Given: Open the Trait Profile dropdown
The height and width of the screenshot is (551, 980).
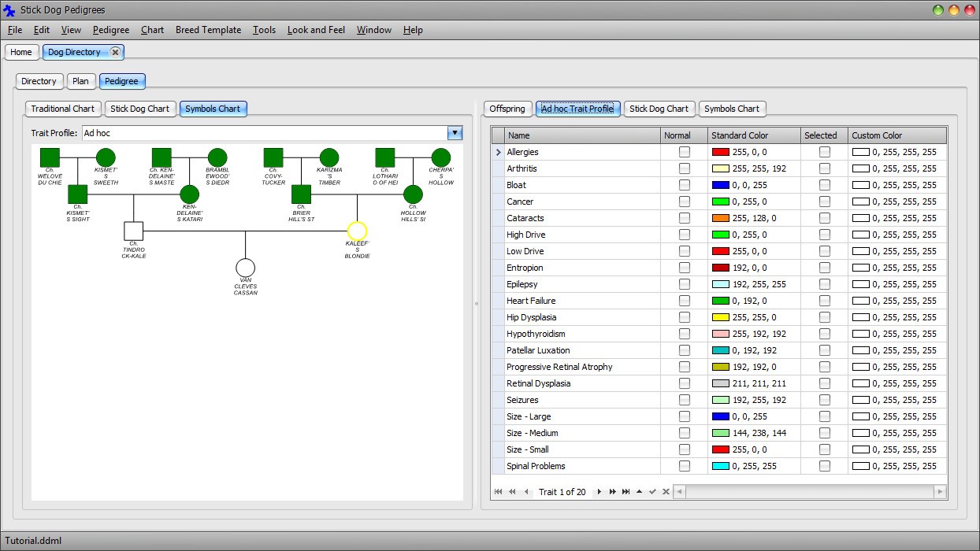Looking at the screenshot, I should click(455, 134).
